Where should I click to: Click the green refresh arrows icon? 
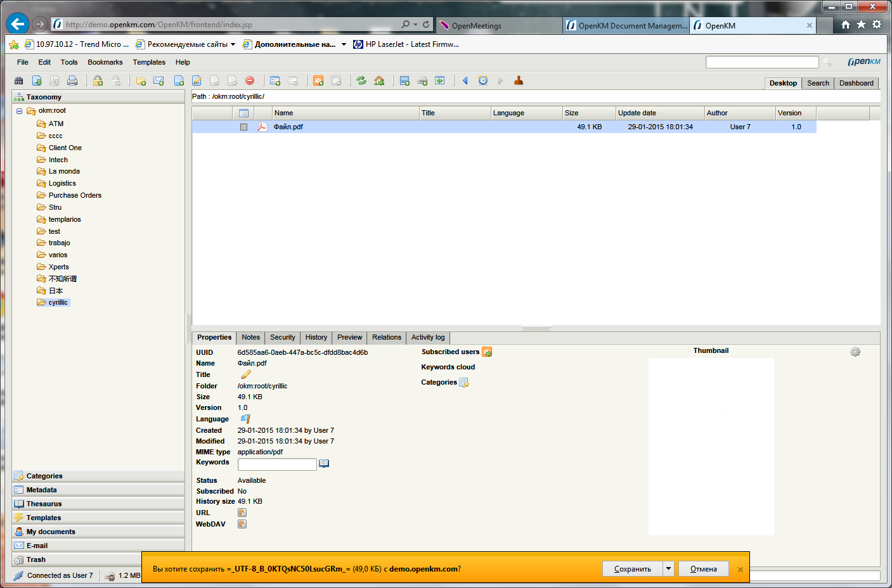click(361, 80)
